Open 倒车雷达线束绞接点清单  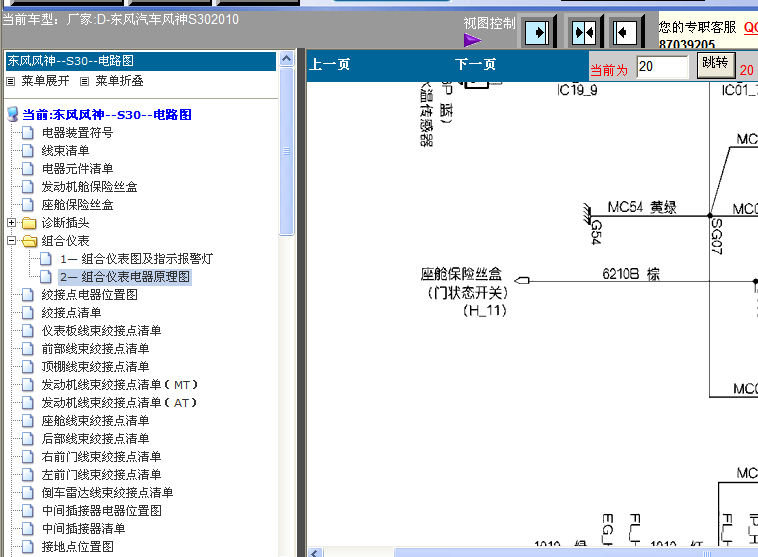[x=107, y=492]
